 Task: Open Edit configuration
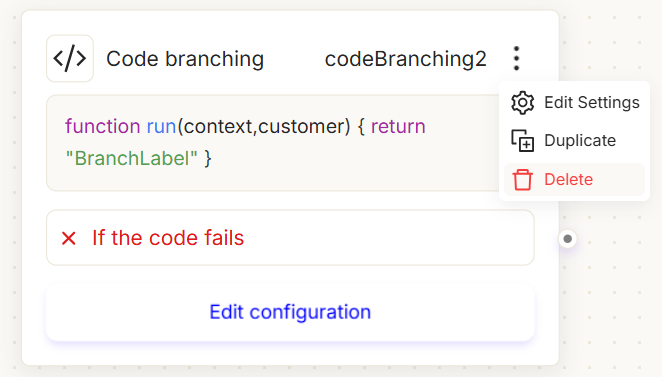click(290, 312)
